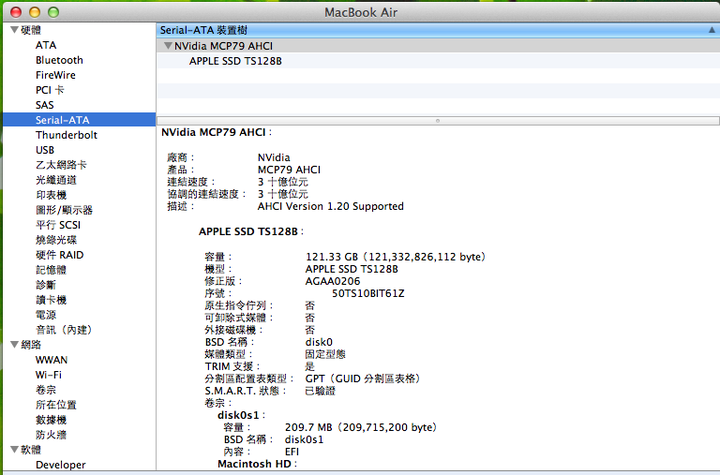The width and height of the screenshot is (720, 475).
Task: Open the 數據機 modem entry
Action: click(51, 420)
